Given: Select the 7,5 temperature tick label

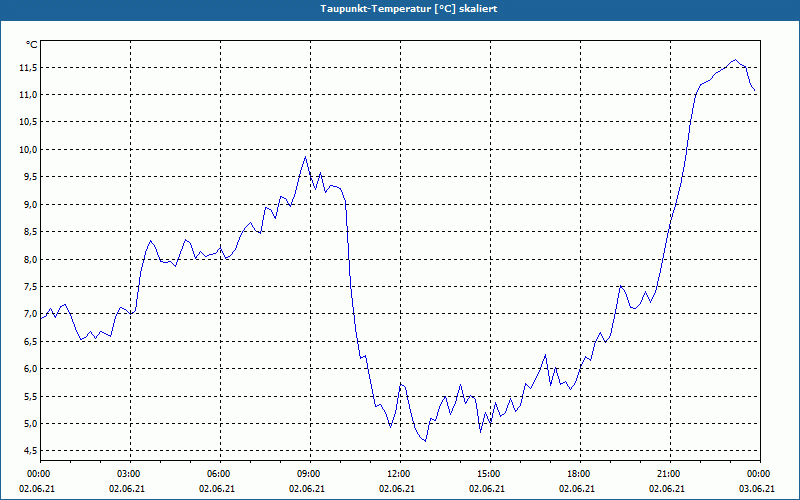Looking at the screenshot, I should pyautogui.click(x=31, y=287).
